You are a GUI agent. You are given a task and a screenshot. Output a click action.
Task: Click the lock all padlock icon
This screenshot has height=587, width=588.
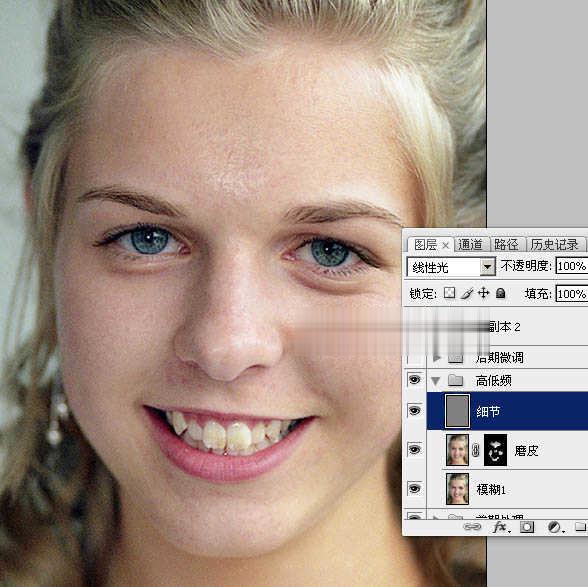click(500, 293)
